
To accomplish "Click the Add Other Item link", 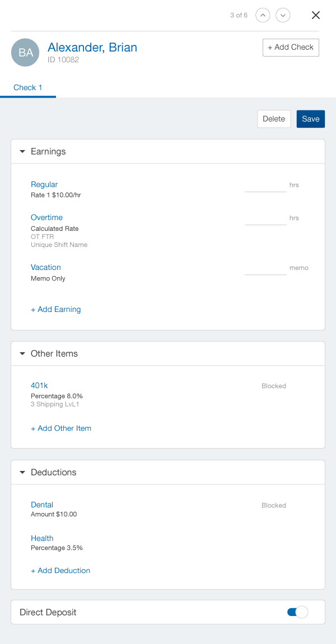I will 61,428.
